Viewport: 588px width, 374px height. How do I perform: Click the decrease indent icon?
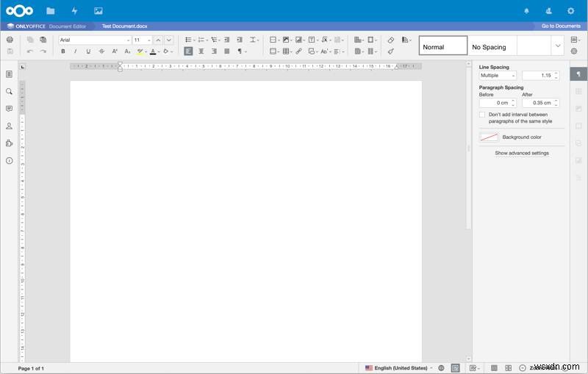click(x=227, y=40)
